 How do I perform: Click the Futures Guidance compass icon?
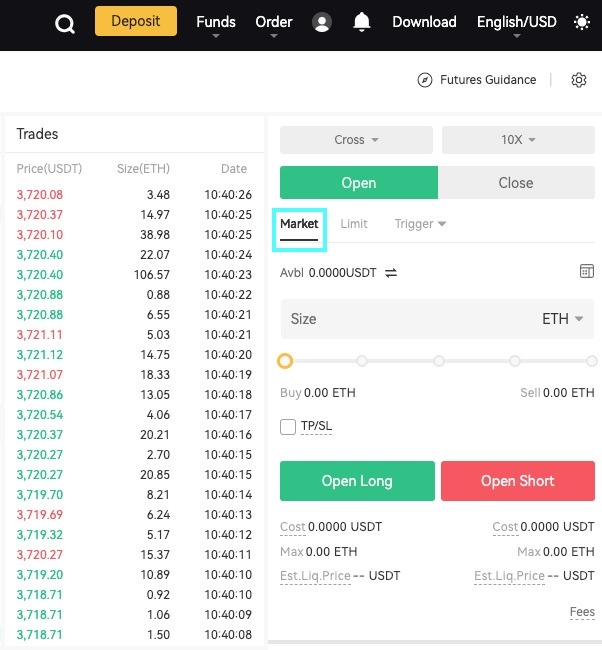point(425,80)
